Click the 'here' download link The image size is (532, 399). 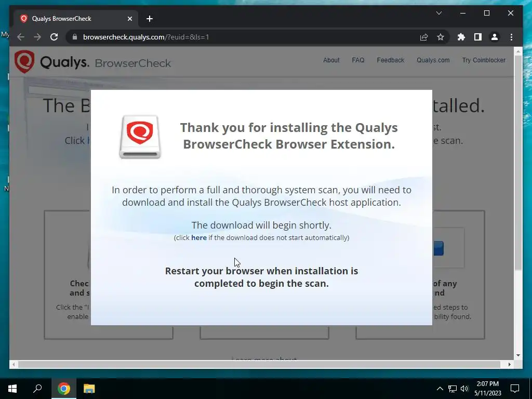tap(199, 237)
